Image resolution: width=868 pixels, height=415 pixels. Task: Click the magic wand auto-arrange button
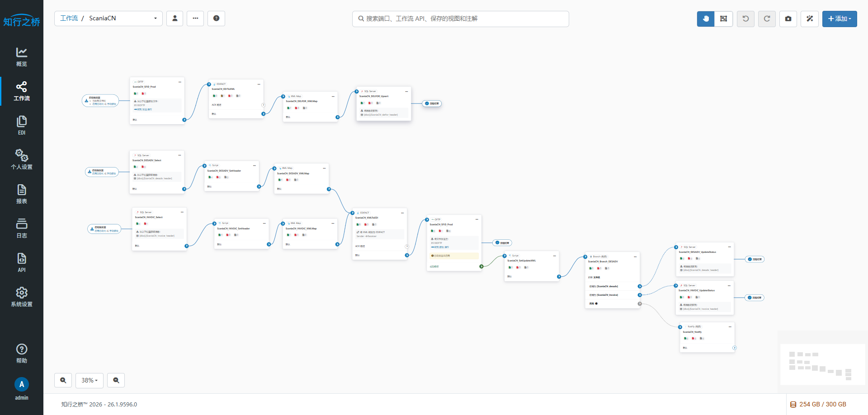(810, 19)
